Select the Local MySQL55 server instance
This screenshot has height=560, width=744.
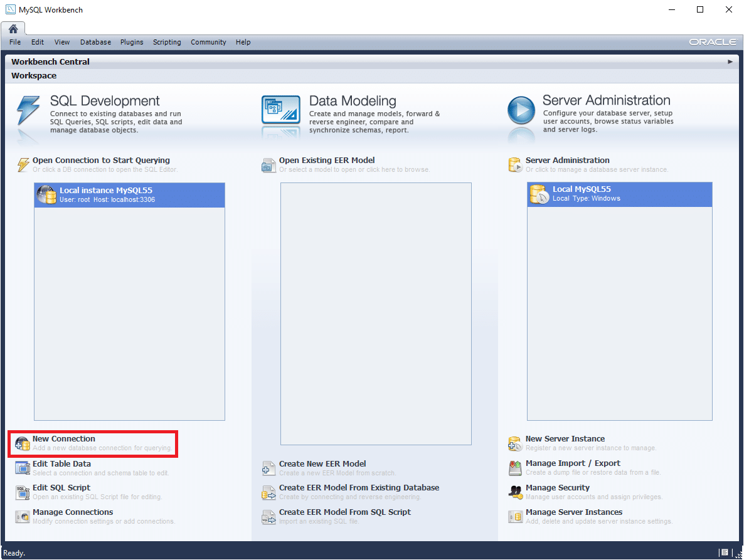coord(620,194)
